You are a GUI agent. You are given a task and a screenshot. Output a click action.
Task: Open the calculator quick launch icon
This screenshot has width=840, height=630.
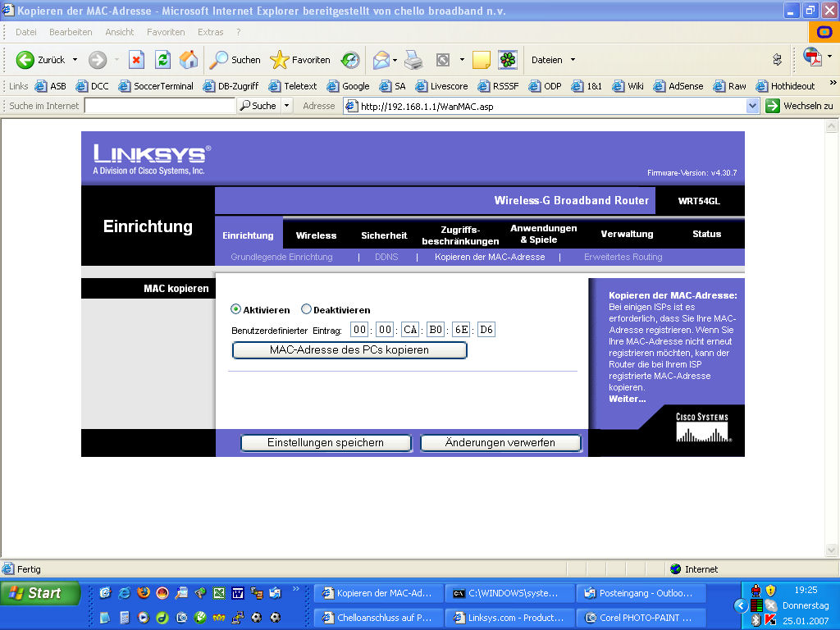(x=125, y=617)
